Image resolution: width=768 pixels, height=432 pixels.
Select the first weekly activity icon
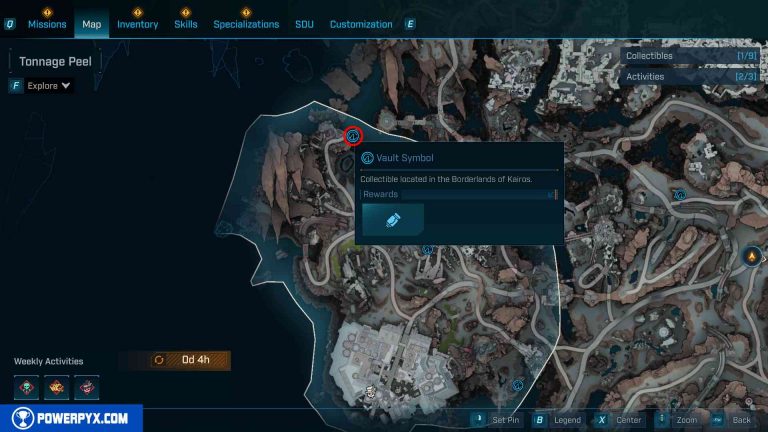[x=26, y=387]
